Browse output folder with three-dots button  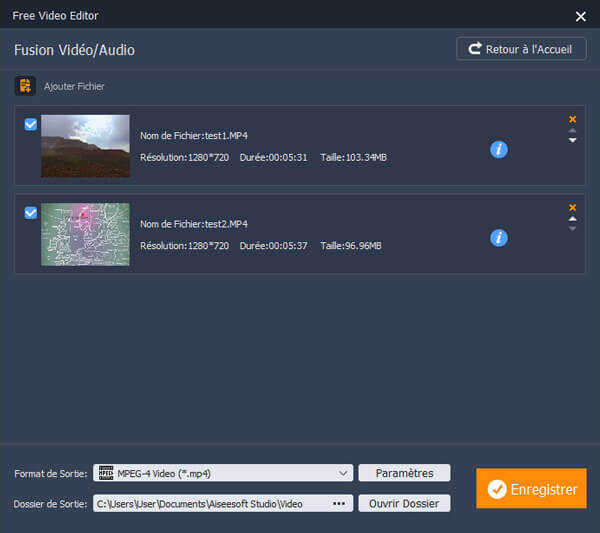click(x=339, y=503)
